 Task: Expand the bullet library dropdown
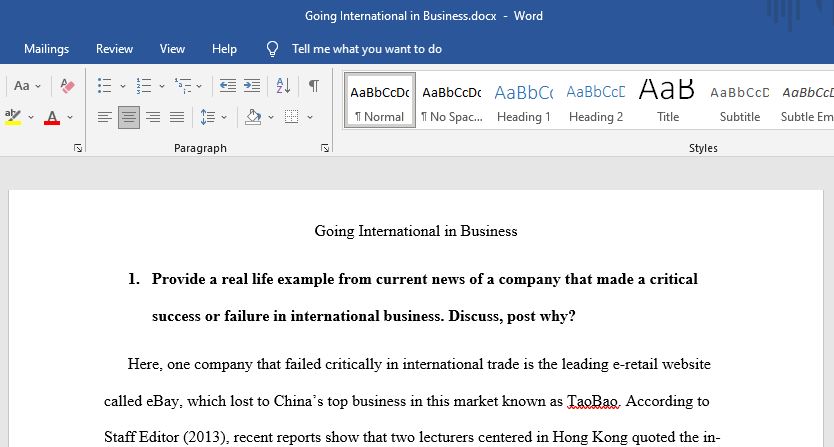coord(123,86)
